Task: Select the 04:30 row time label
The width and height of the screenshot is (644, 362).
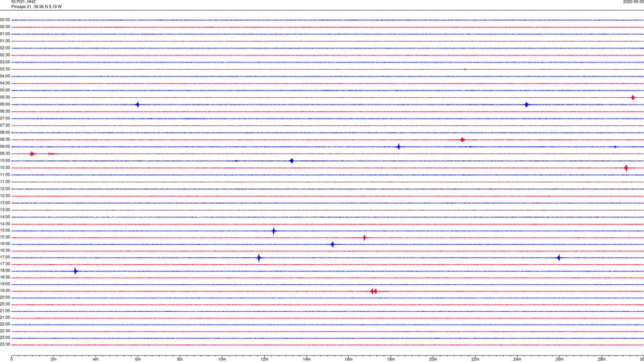Action: [x=5, y=83]
